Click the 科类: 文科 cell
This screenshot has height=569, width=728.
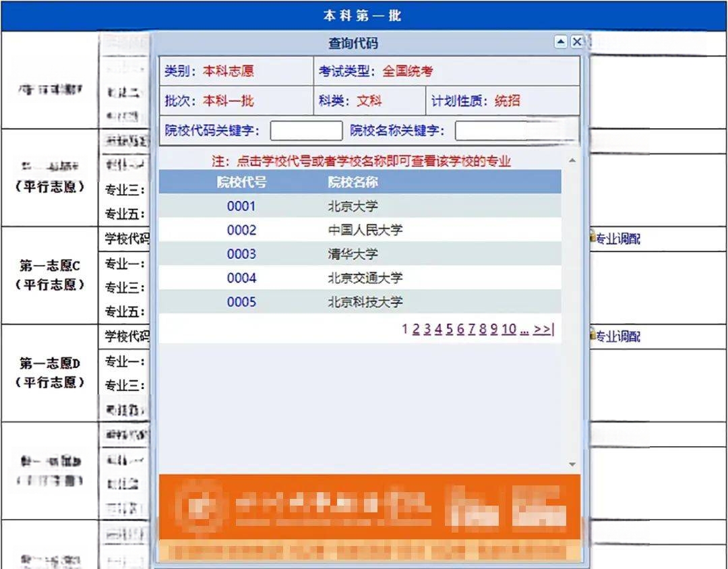pos(369,101)
